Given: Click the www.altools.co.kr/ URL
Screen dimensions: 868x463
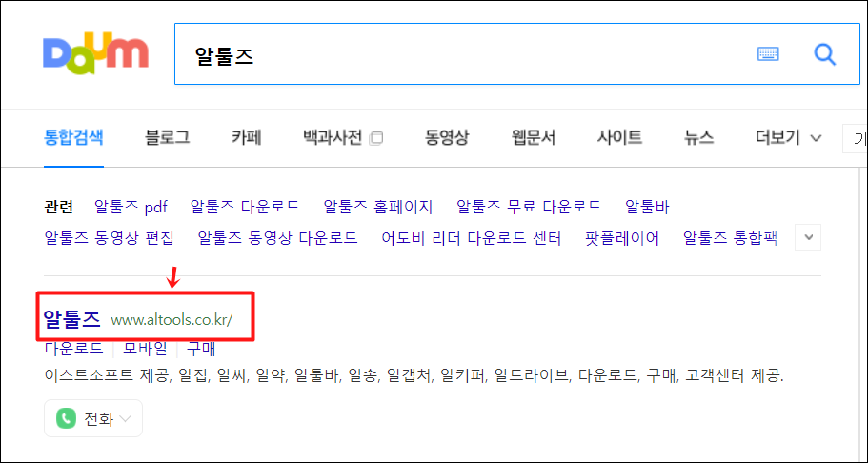Looking at the screenshot, I should point(172,320).
